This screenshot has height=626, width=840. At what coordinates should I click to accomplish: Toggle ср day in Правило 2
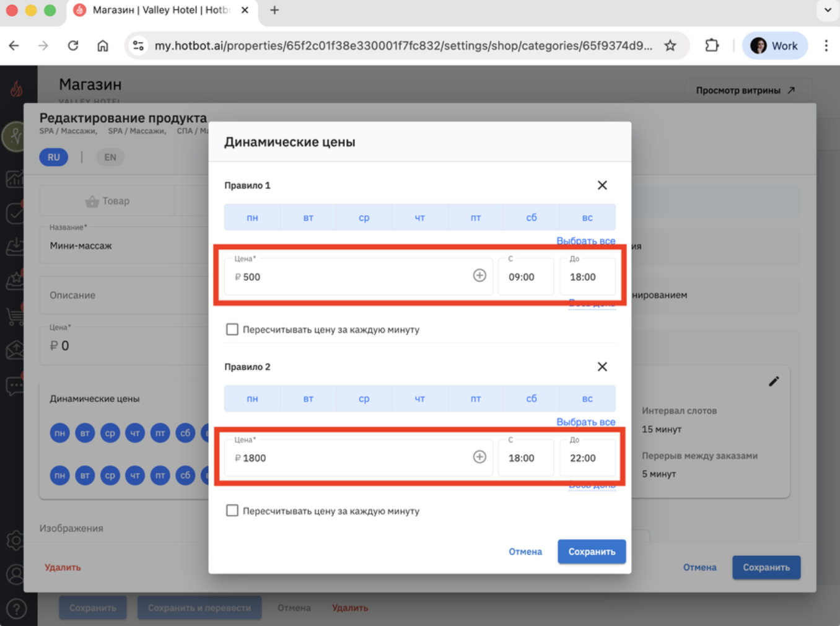[364, 399]
